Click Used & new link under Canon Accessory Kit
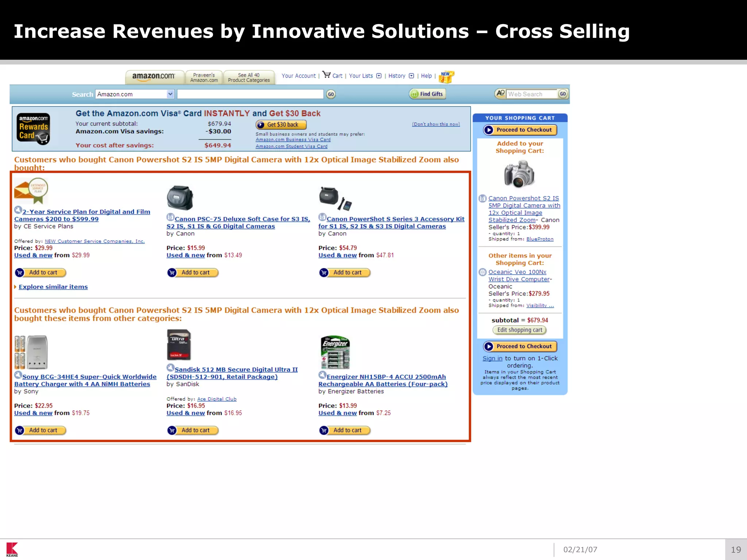The height and width of the screenshot is (560, 747). tap(337, 255)
